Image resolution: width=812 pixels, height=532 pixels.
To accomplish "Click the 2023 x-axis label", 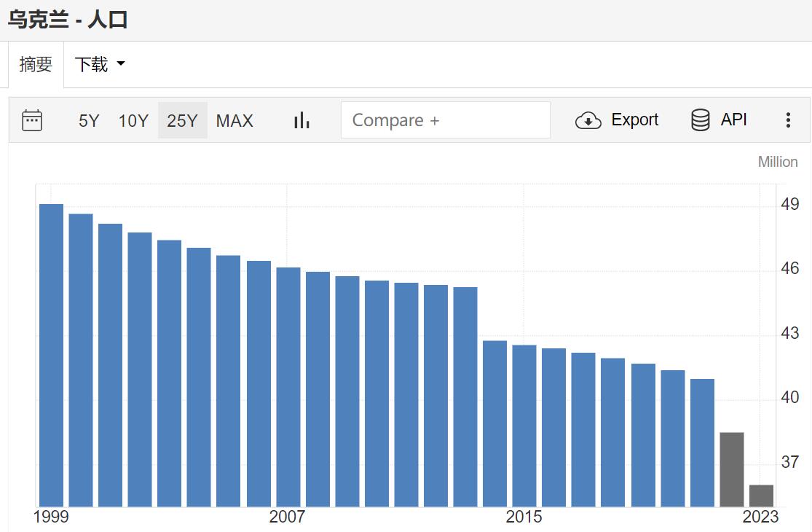I will pyautogui.click(x=760, y=517).
